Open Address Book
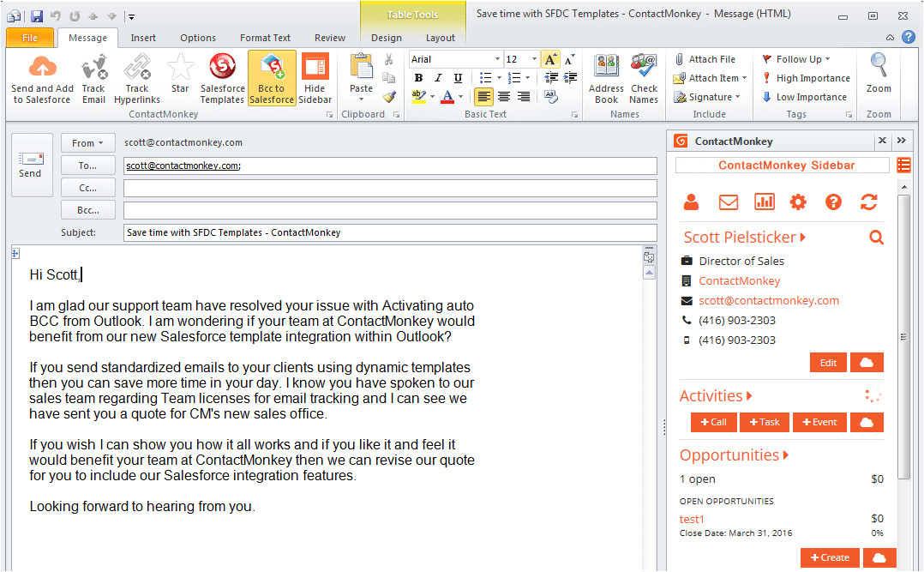The height and width of the screenshot is (572, 924). [x=606, y=78]
